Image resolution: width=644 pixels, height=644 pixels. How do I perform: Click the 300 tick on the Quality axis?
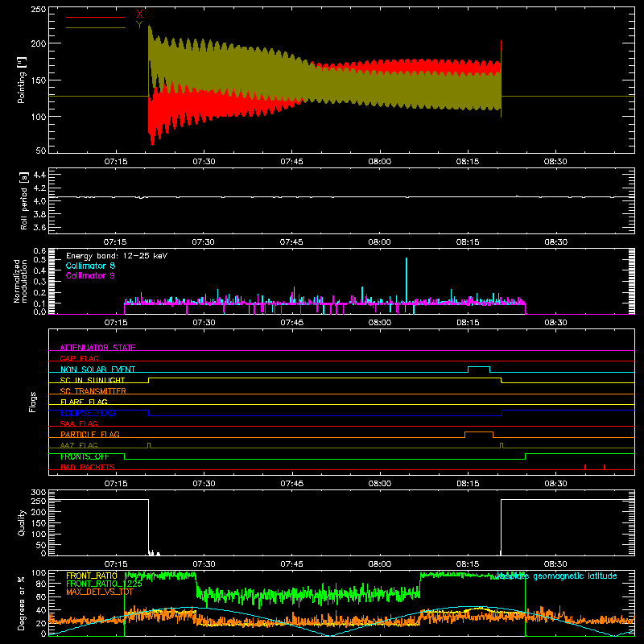click(39, 493)
